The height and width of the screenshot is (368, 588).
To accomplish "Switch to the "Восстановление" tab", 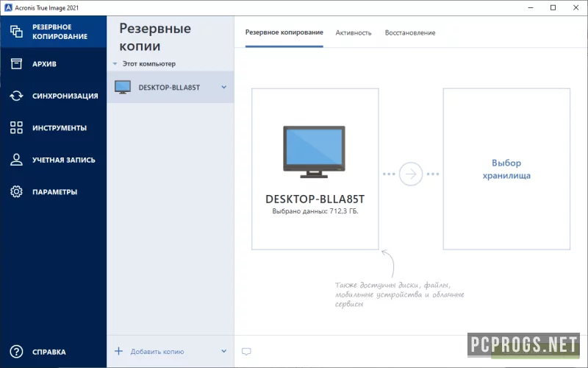I will click(410, 32).
